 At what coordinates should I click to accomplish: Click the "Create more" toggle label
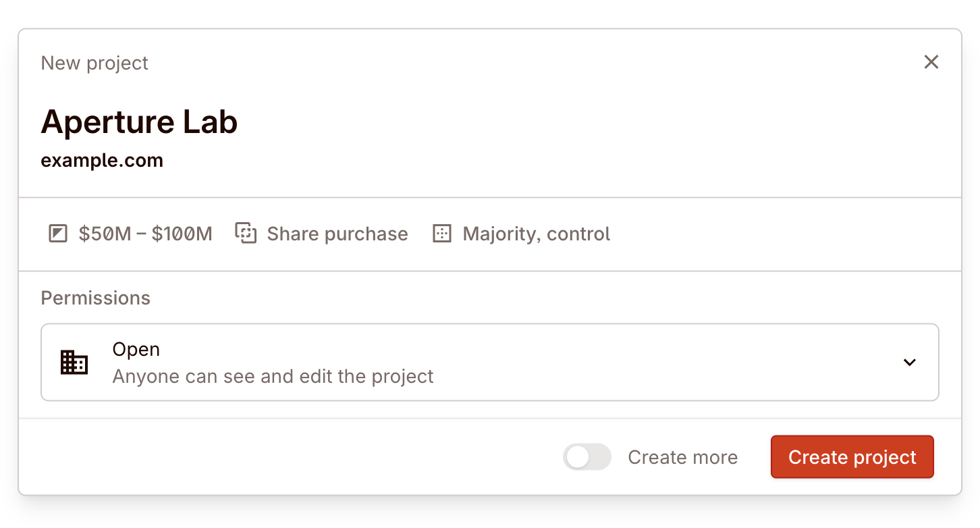[682, 457]
